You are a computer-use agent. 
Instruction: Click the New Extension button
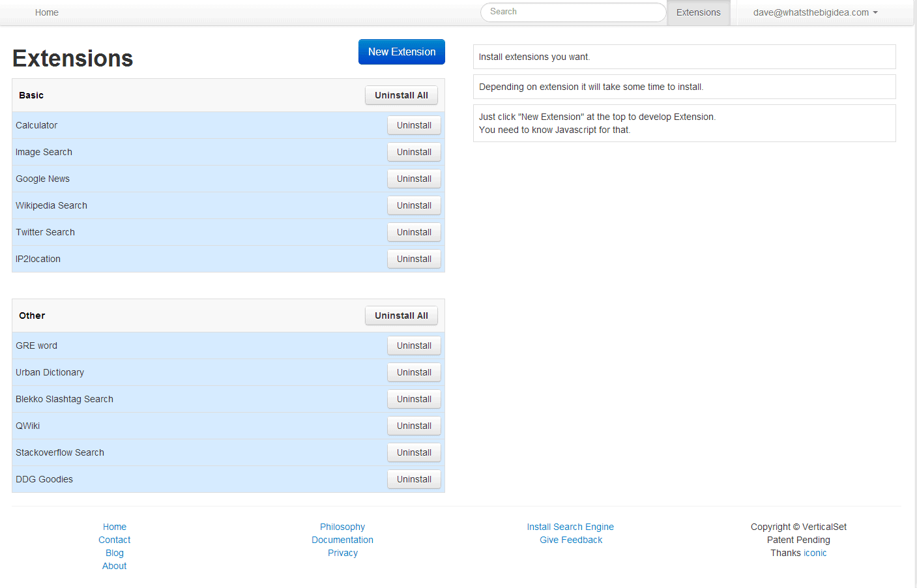pos(401,51)
